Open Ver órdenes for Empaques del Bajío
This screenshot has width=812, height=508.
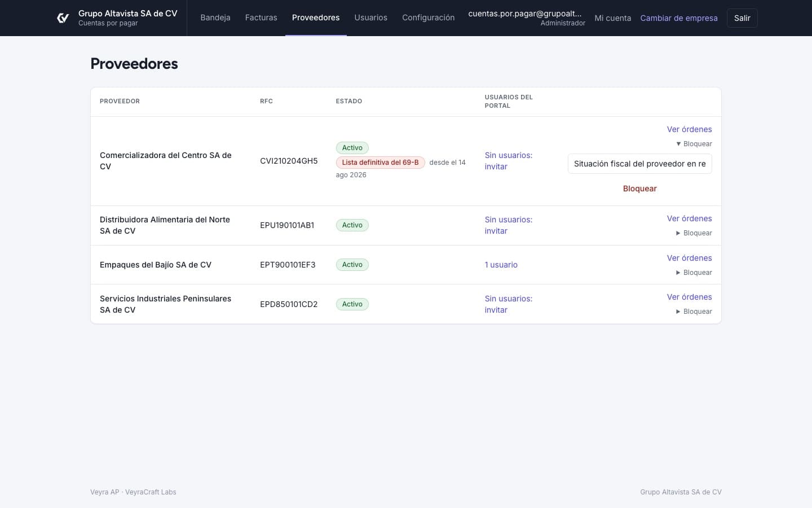(689, 258)
